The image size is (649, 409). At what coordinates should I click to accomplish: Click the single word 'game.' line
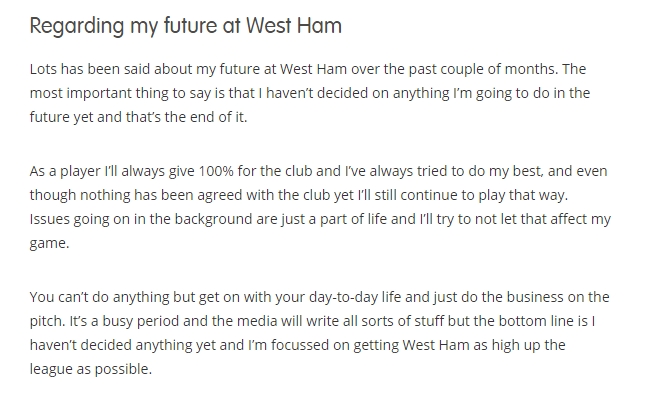click(x=49, y=244)
